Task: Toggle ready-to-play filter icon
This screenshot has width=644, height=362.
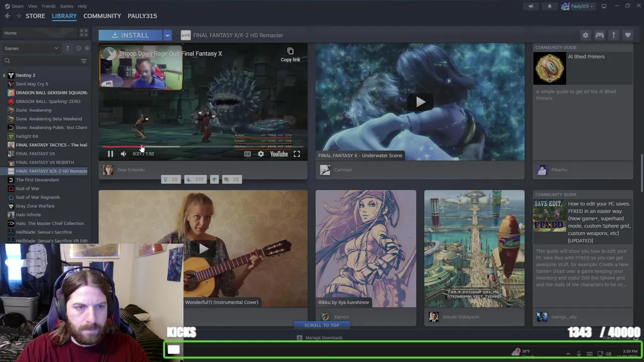Action: [87, 48]
